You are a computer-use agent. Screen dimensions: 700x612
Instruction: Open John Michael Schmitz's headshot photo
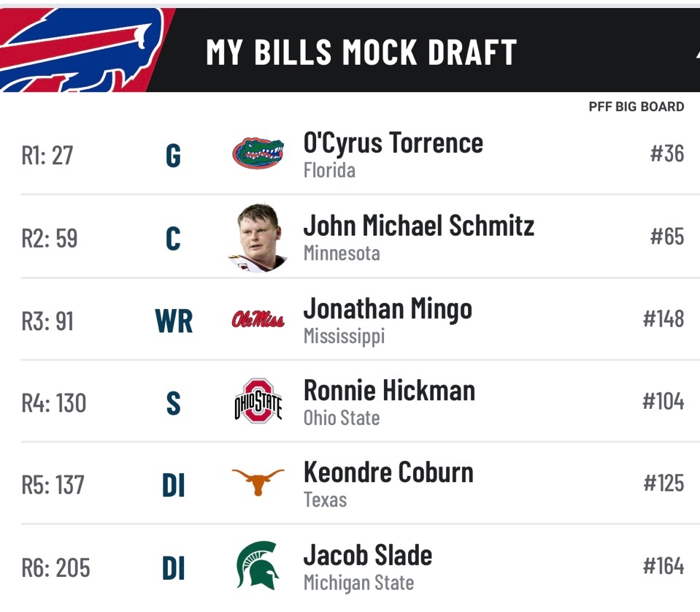[258, 237]
